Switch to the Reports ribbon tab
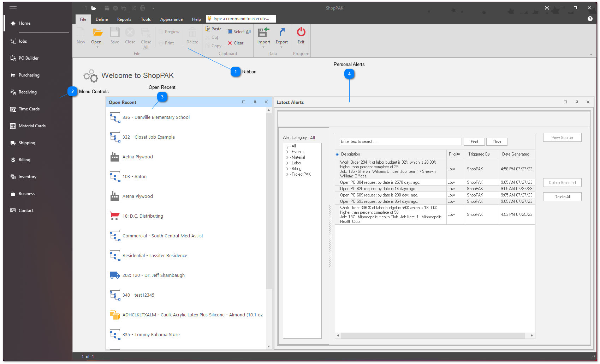This screenshot has width=600, height=364. point(124,19)
